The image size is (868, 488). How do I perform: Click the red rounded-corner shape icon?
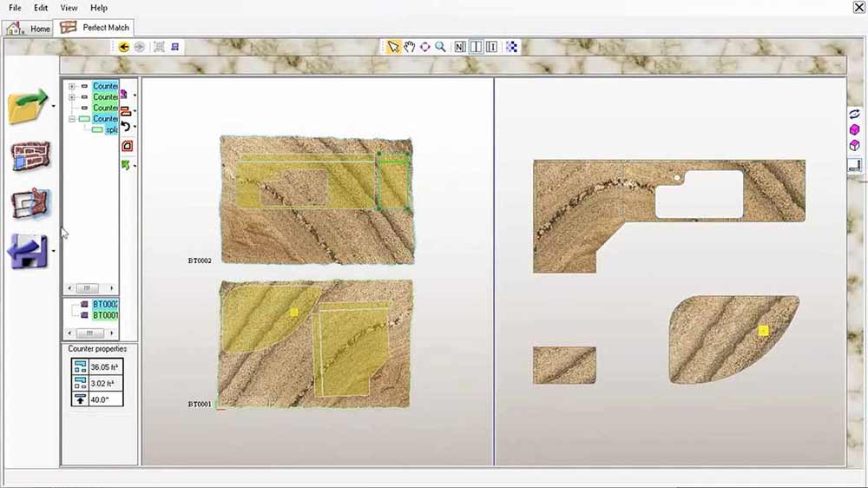(x=127, y=146)
